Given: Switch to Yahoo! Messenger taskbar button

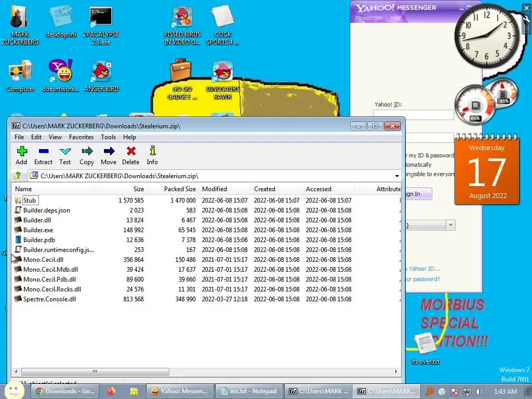Looking at the screenshot, I should 180,391.
